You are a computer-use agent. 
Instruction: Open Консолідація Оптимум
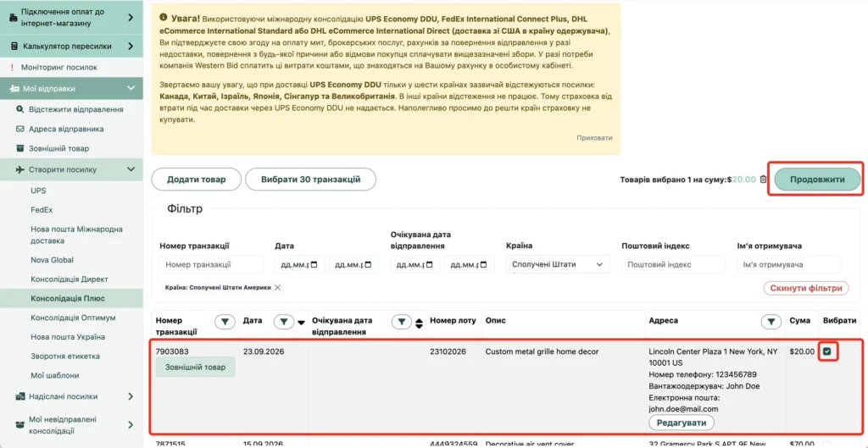coord(73,318)
